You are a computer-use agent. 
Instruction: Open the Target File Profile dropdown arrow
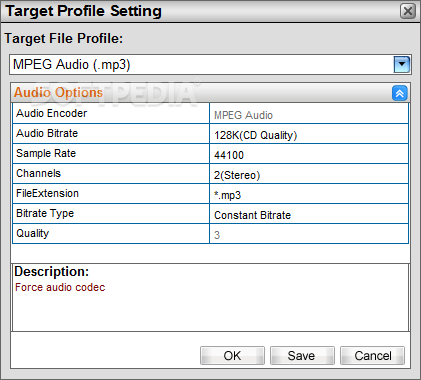click(402, 64)
